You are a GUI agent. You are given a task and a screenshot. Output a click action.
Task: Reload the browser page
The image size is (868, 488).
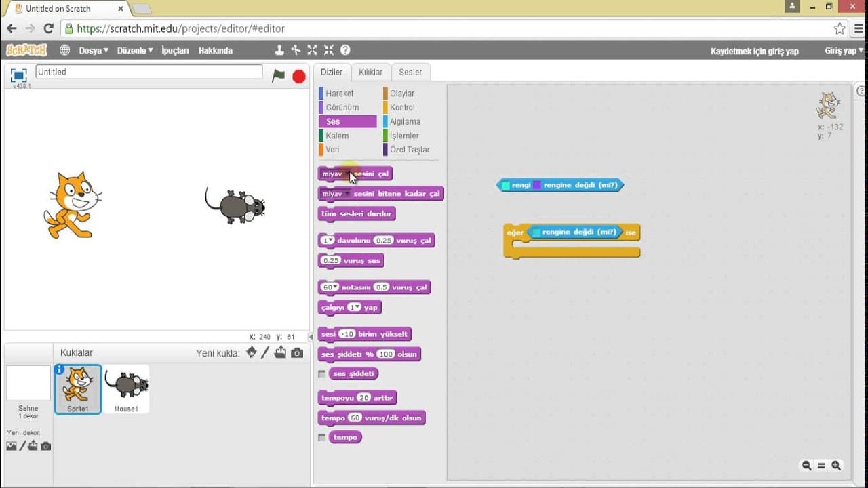coord(48,28)
